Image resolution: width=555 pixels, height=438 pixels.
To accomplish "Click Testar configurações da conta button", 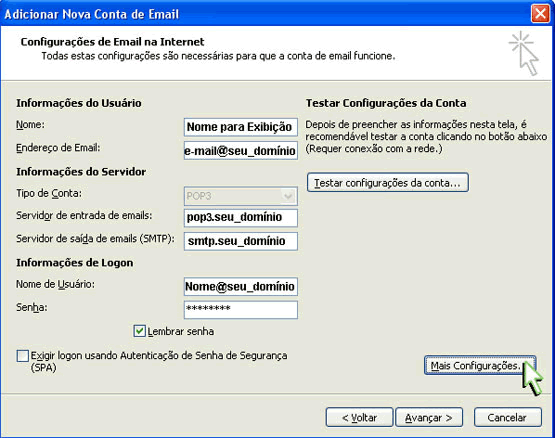I will [x=388, y=183].
